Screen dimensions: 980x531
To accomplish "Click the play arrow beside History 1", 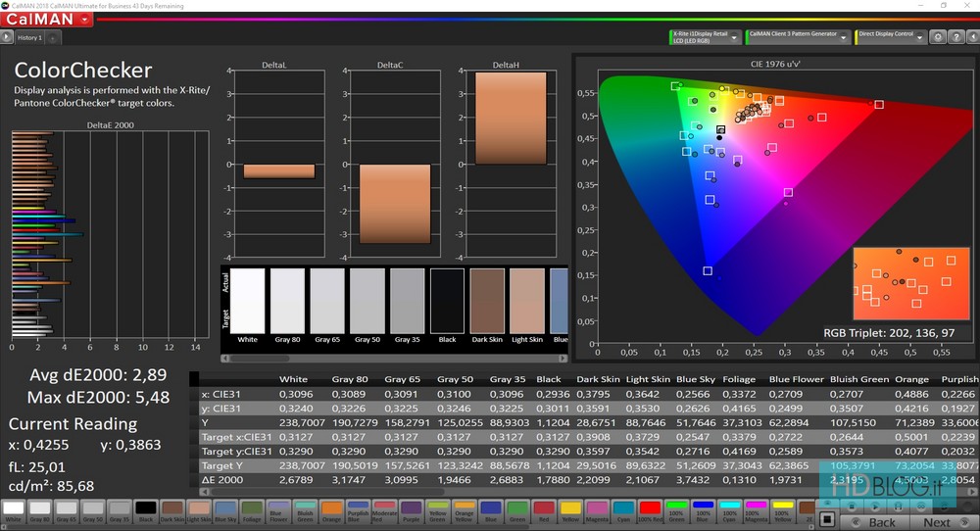I will [6, 37].
